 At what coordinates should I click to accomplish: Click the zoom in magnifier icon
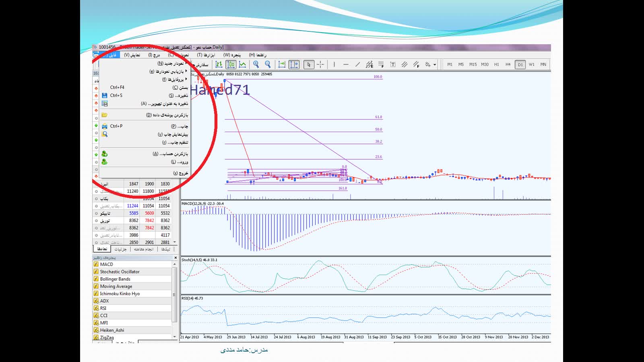[256, 64]
